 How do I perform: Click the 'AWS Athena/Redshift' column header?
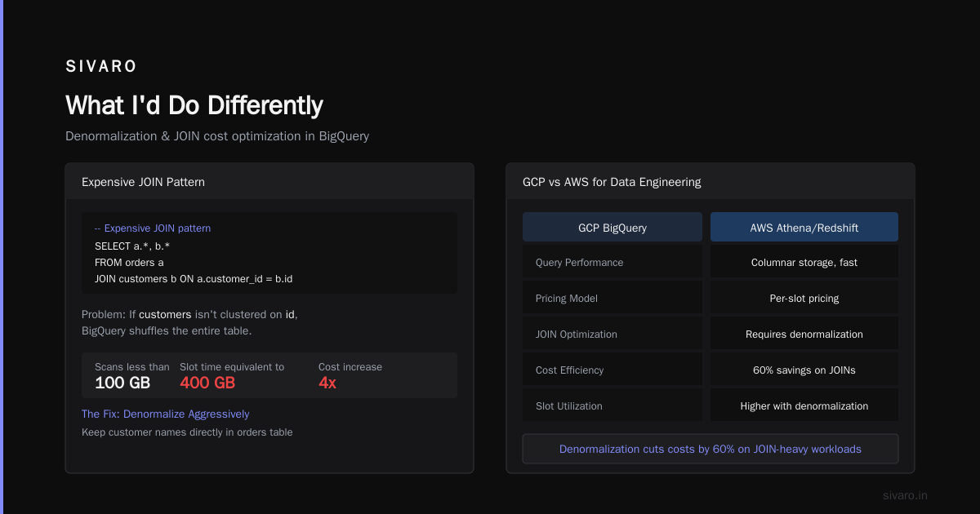(804, 228)
